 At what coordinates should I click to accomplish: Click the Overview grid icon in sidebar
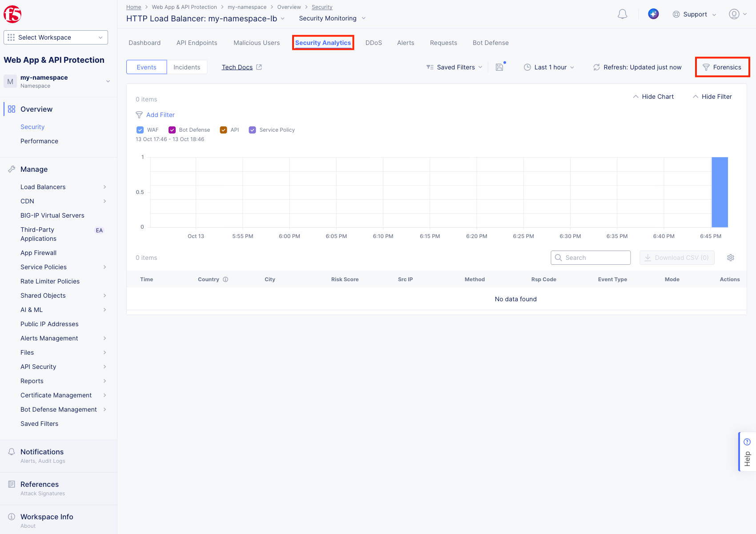point(12,109)
